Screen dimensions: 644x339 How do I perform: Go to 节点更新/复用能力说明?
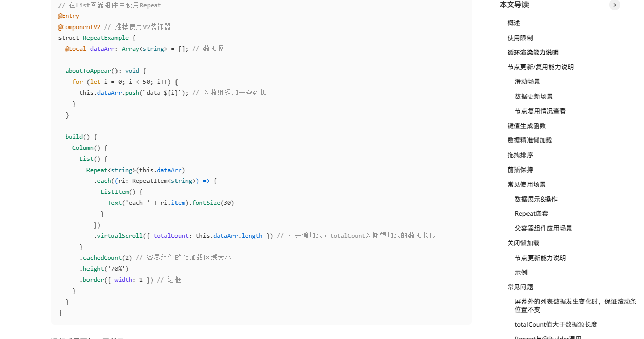click(x=540, y=67)
